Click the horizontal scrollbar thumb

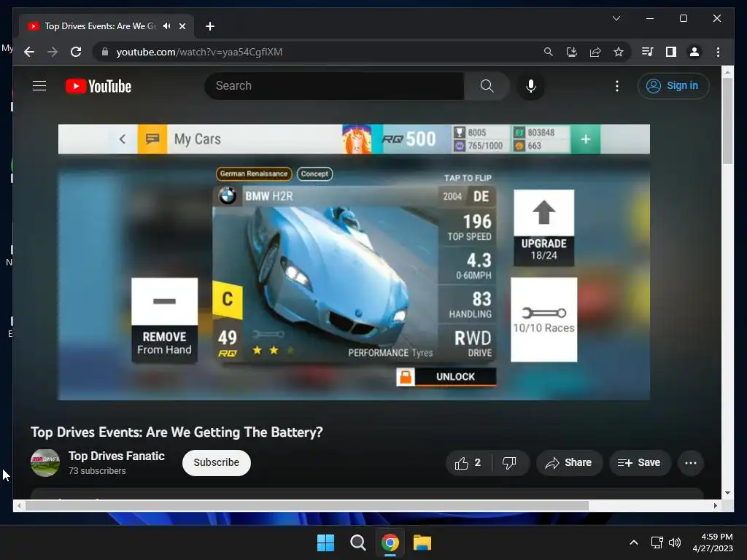(307, 506)
